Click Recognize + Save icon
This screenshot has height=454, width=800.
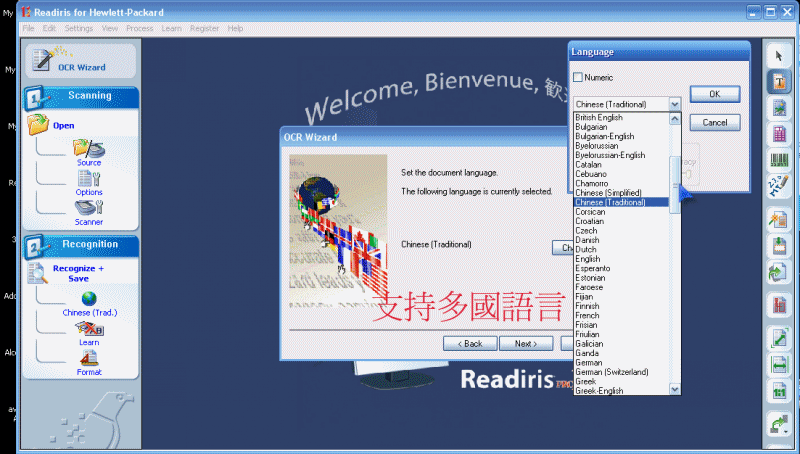tap(37, 273)
